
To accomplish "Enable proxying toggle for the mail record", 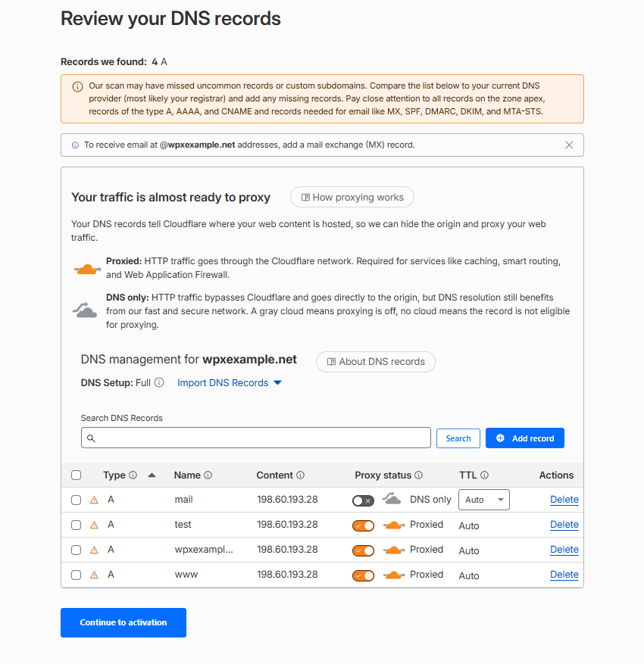I will (363, 501).
